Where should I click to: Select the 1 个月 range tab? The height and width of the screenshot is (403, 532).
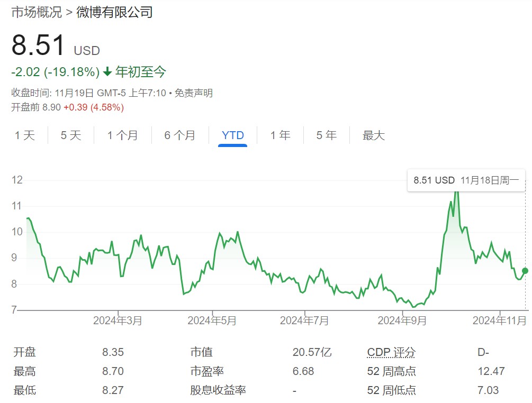[x=122, y=135]
